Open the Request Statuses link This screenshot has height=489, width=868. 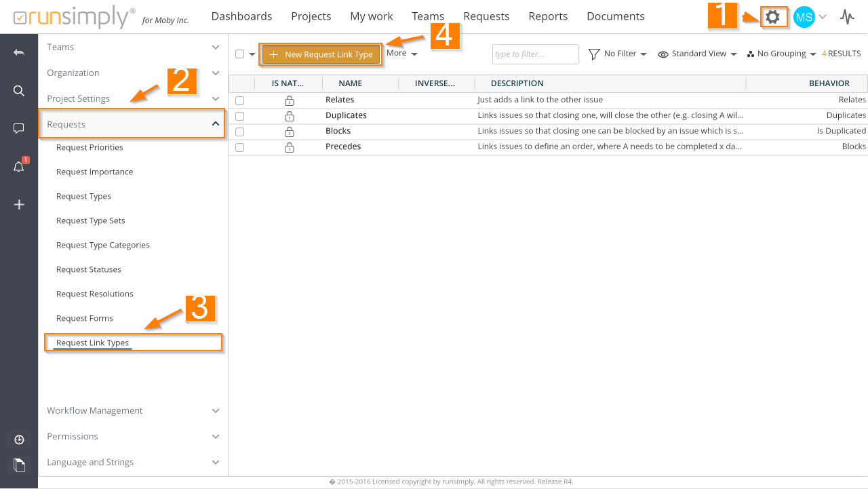point(89,269)
